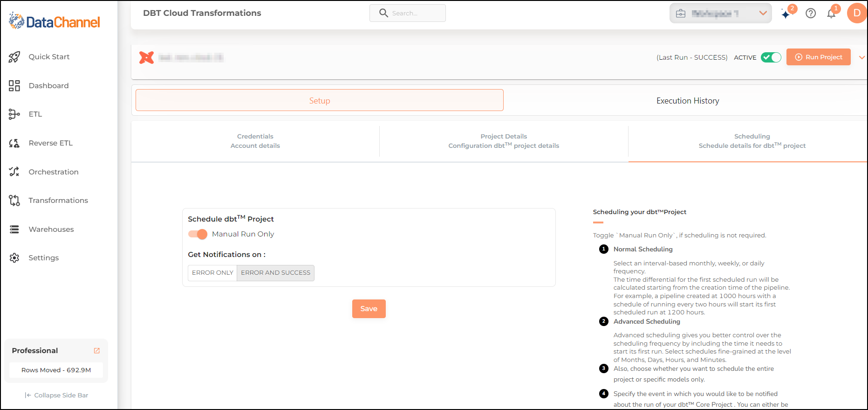Viewport: 868px width, 410px height.
Task: Open the help question mark icon
Action: coord(811,14)
